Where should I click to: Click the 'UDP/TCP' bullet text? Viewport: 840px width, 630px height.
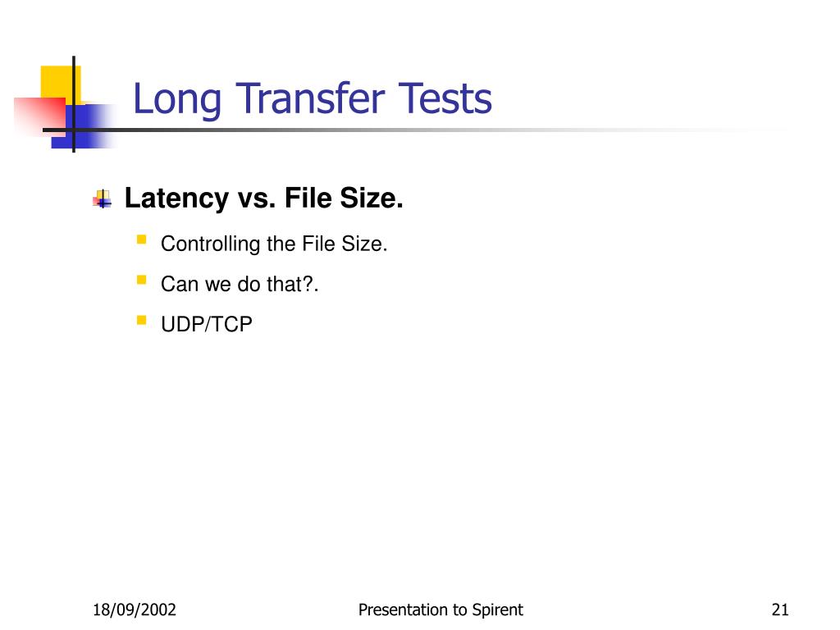click(206, 324)
